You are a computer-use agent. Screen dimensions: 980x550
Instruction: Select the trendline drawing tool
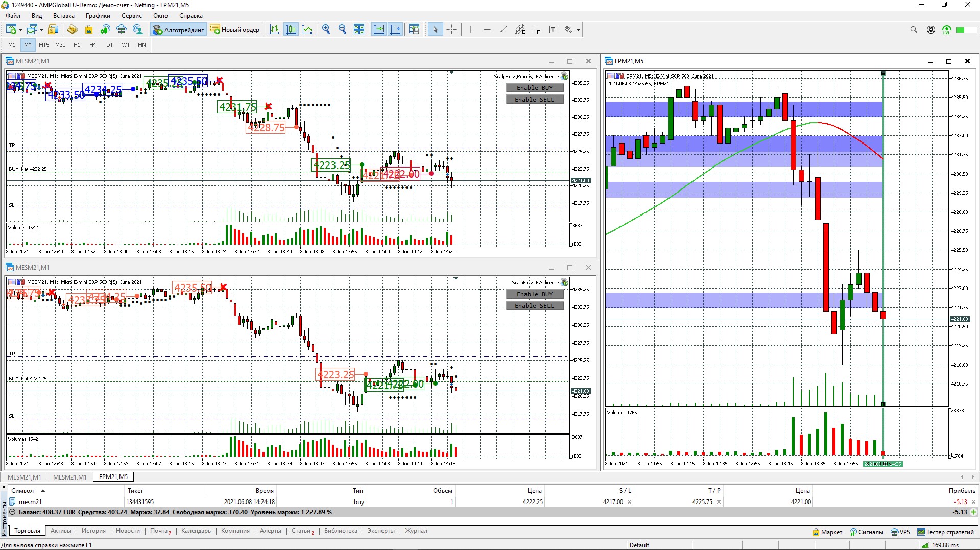[x=504, y=30]
